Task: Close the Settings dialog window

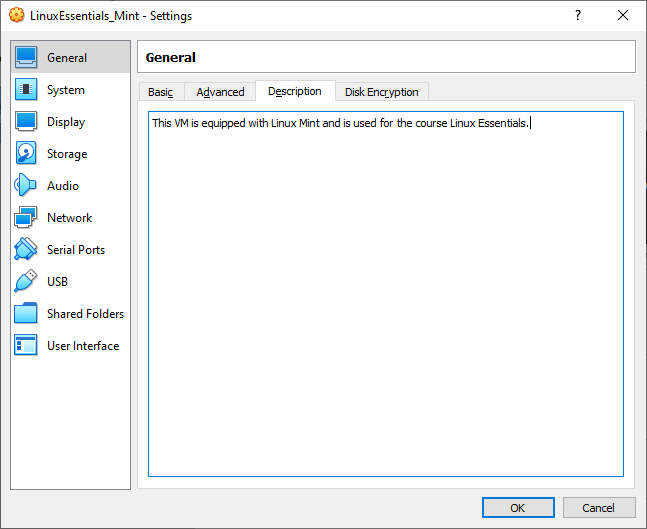Action: click(623, 15)
